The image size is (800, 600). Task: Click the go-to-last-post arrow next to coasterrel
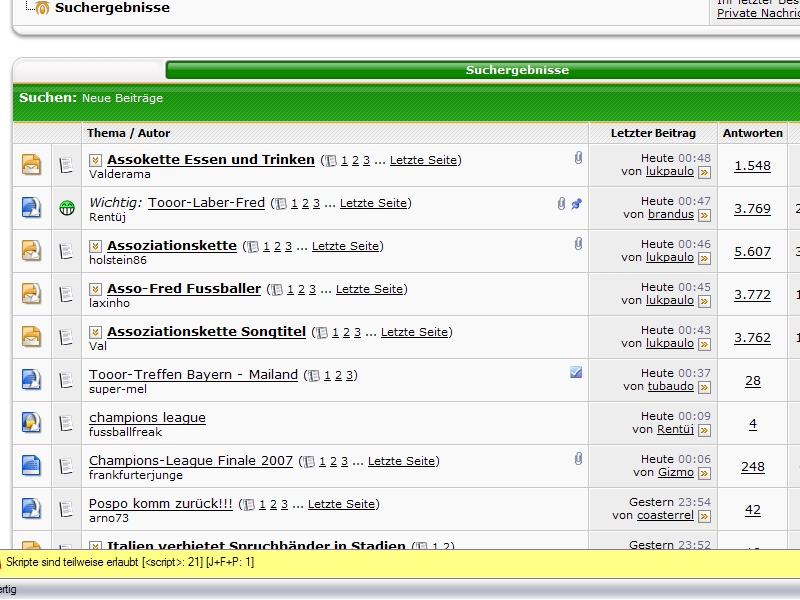pyautogui.click(x=704, y=516)
